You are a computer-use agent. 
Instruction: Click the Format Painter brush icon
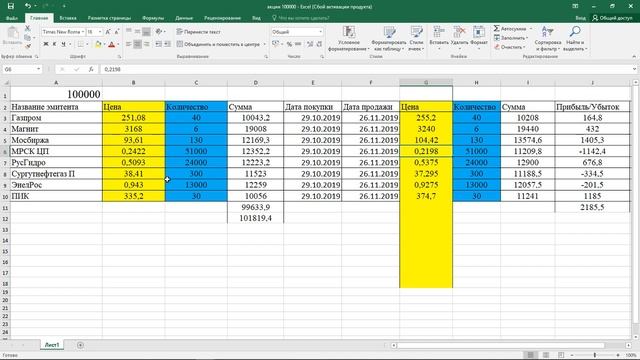28,46
